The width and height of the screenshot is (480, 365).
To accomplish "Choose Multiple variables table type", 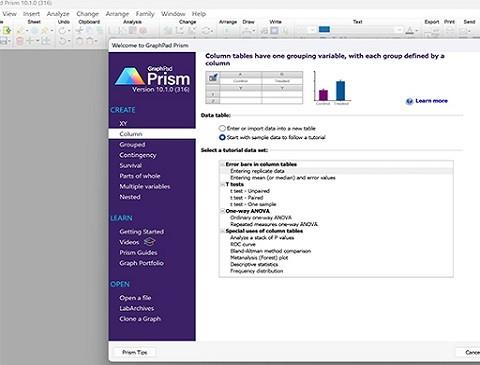I will tap(145, 186).
